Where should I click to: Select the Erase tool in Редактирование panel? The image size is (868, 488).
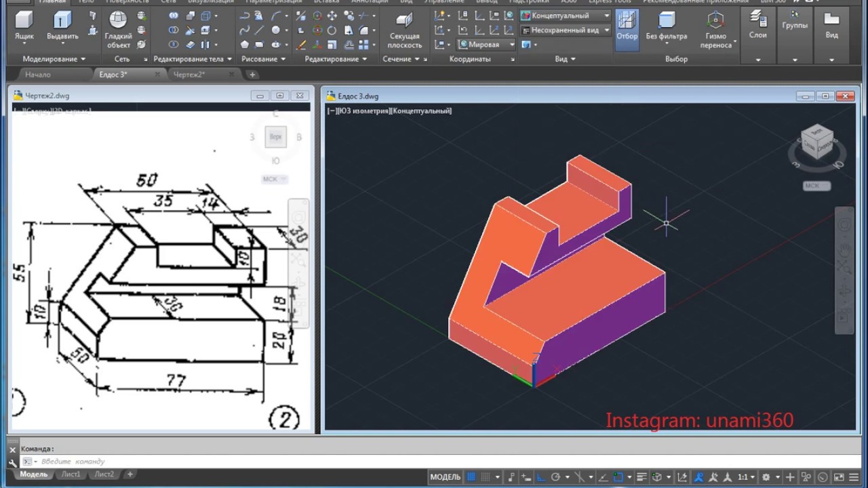point(301,44)
